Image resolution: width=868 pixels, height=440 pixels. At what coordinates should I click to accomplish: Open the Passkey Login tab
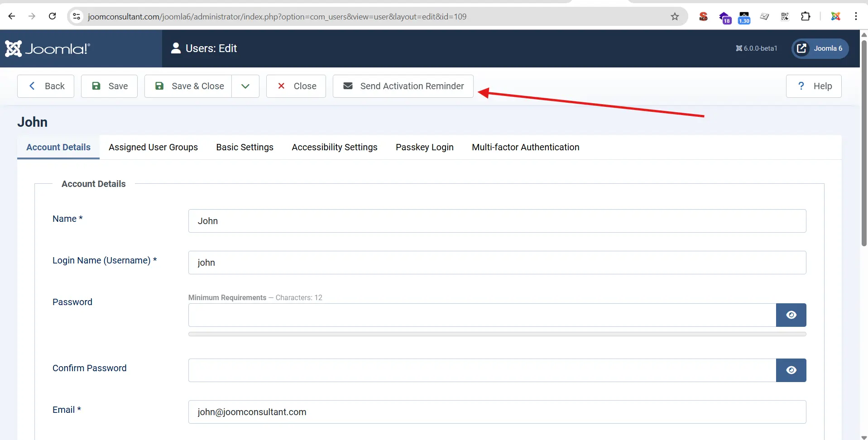pos(424,147)
